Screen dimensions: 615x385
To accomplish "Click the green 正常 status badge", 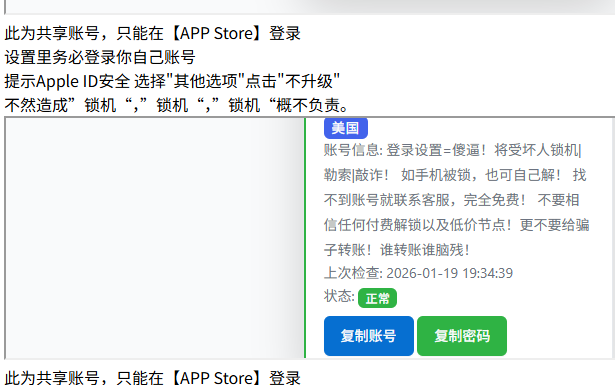I will (x=377, y=298).
